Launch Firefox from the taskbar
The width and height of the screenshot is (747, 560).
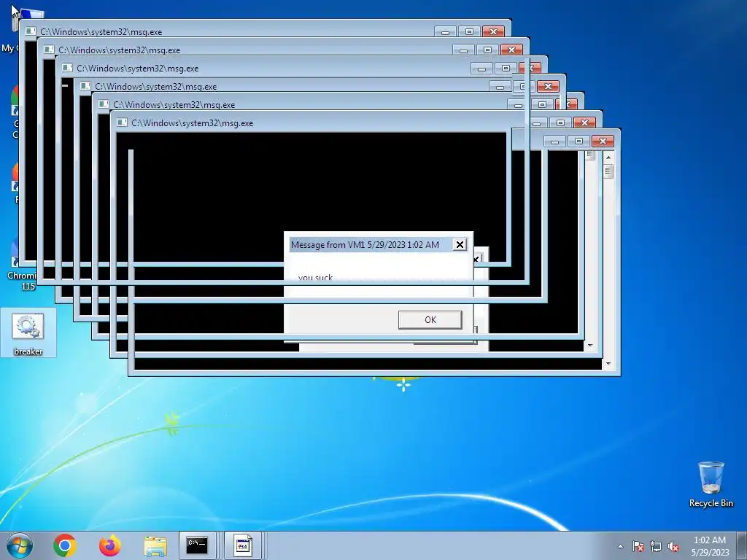coord(110,545)
